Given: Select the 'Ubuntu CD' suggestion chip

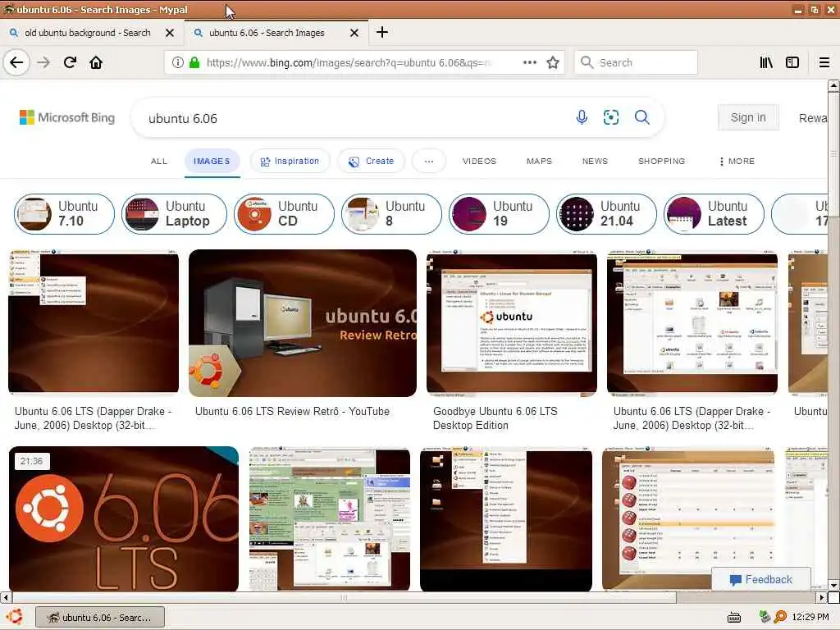Looking at the screenshot, I should pos(284,214).
